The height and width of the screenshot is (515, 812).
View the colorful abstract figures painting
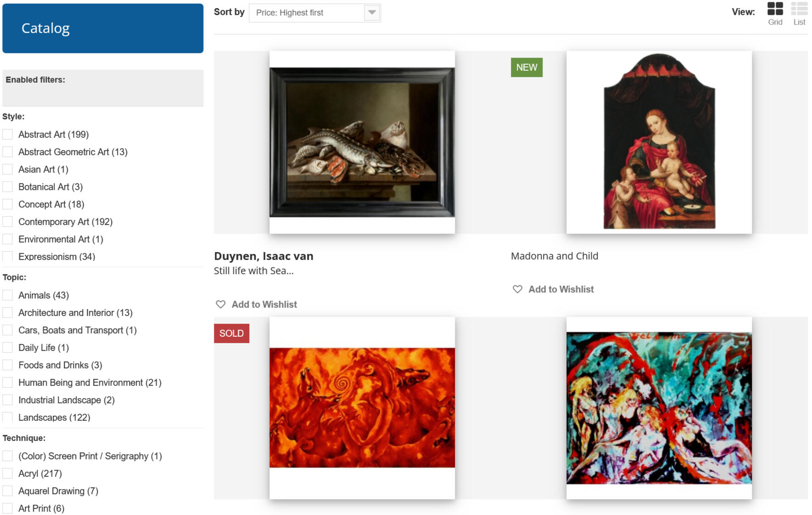tap(659, 408)
